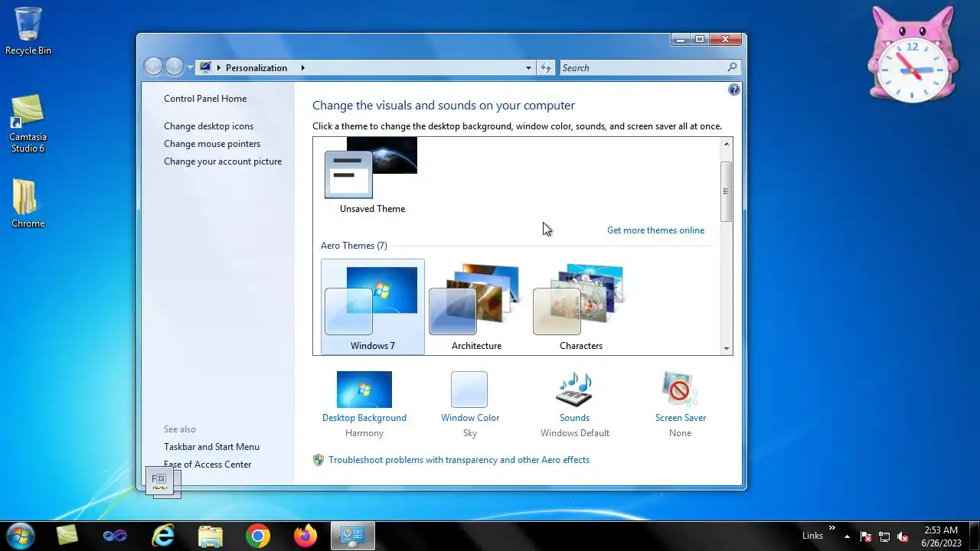This screenshot has width=980, height=551.
Task: Expand the arrow after Personalization breadcrumb
Action: tap(302, 68)
